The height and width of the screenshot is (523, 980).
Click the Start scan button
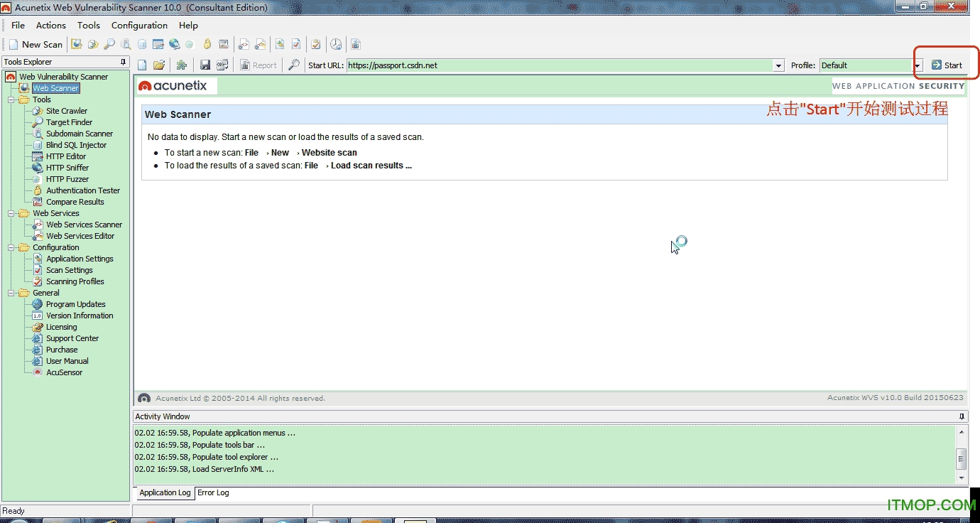pyautogui.click(x=947, y=65)
